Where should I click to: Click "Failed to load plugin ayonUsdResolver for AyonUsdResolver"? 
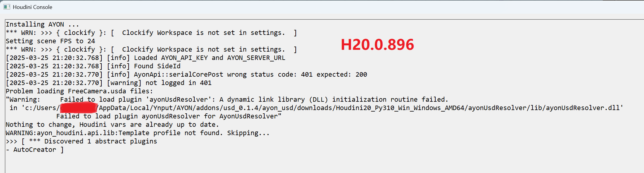pyautogui.click(x=169, y=116)
